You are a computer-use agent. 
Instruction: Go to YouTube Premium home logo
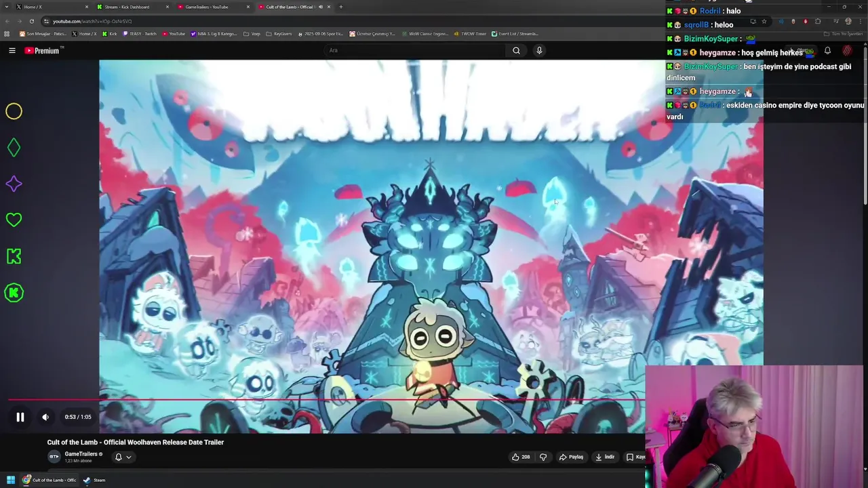click(x=42, y=50)
